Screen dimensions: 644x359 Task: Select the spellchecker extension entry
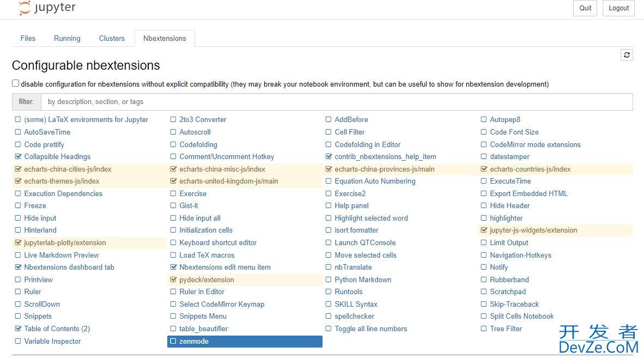tap(355, 317)
